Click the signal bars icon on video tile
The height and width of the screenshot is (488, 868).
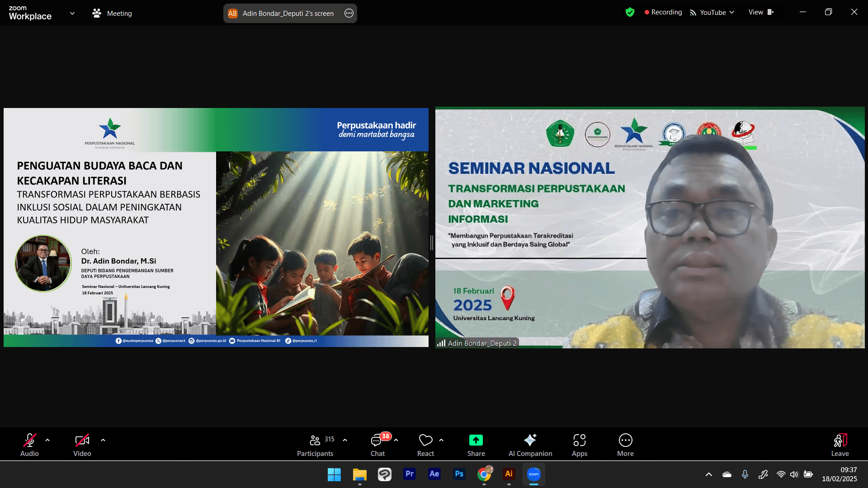click(x=441, y=343)
